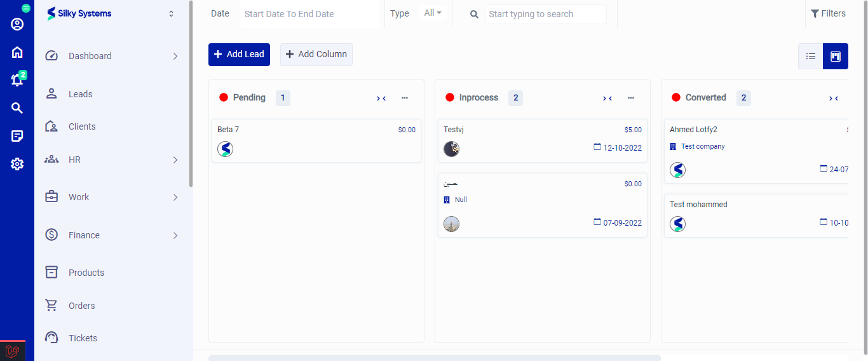Open the user profile icon in left rail
868x361 pixels.
pyautogui.click(x=17, y=24)
